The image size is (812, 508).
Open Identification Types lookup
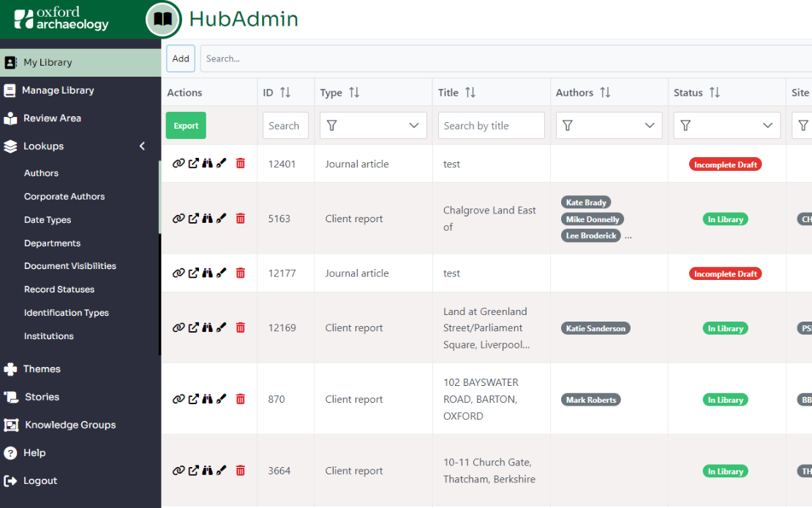pos(67,312)
